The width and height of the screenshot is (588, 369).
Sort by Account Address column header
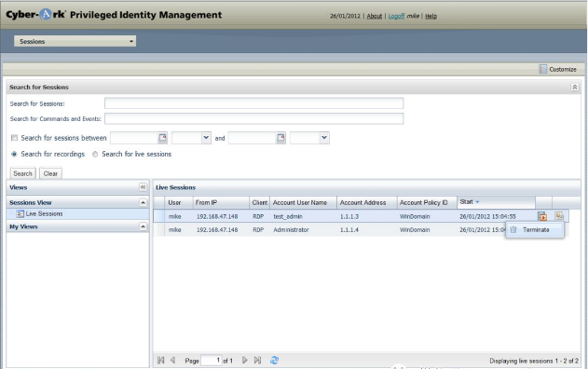367,202
